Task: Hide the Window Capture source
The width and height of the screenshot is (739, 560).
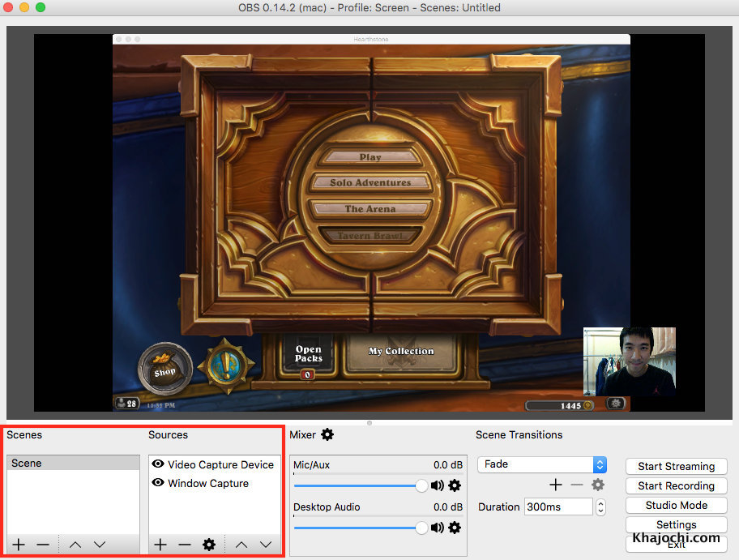Action: pos(158,483)
